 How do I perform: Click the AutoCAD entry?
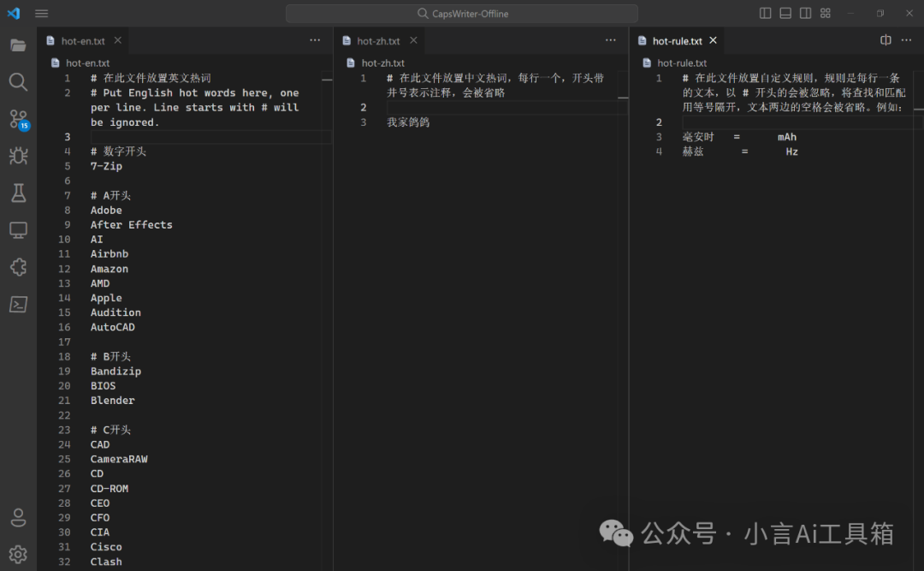click(x=113, y=327)
